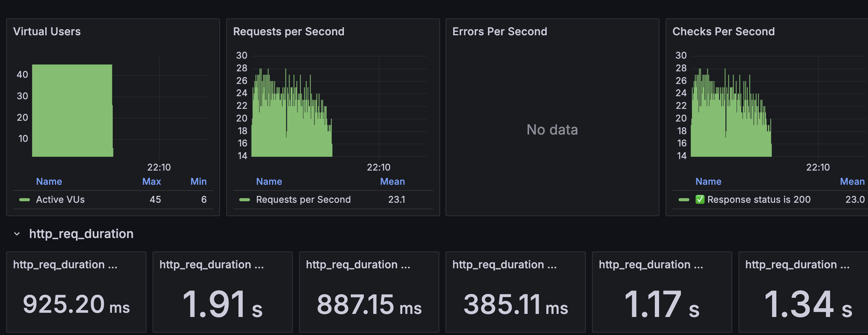Image resolution: width=868 pixels, height=335 pixels.
Task: Open the Errors Per Second panel title
Action: click(x=500, y=31)
